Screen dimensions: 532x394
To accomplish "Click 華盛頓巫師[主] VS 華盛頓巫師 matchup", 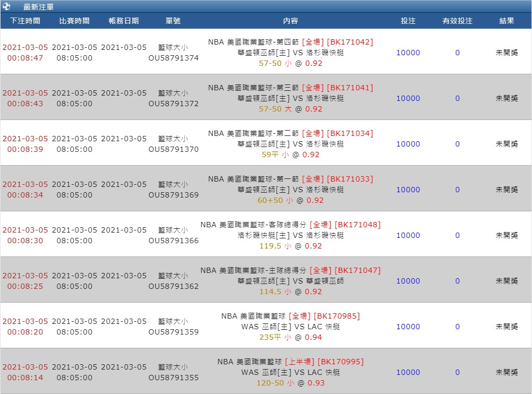I will (x=290, y=281).
